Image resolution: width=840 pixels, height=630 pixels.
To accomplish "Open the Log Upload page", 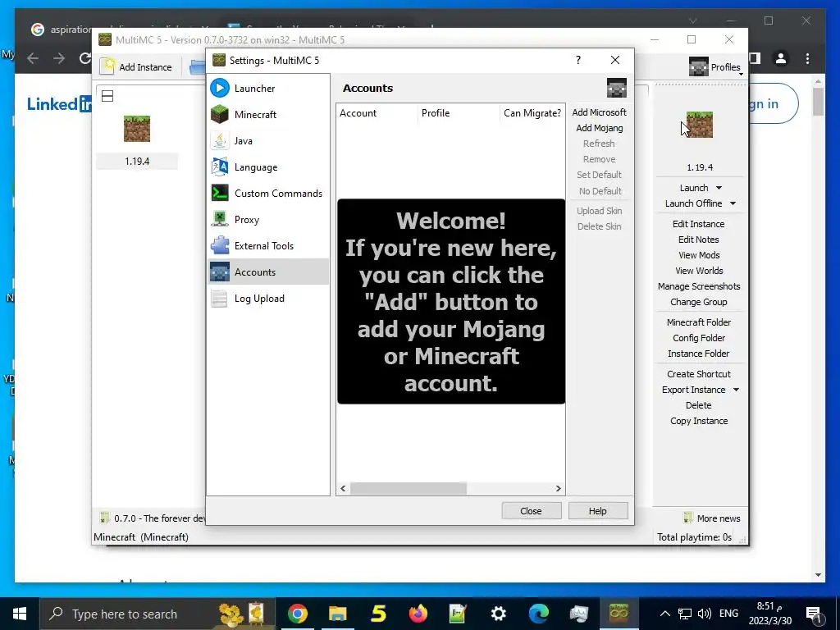I will click(268, 299).
